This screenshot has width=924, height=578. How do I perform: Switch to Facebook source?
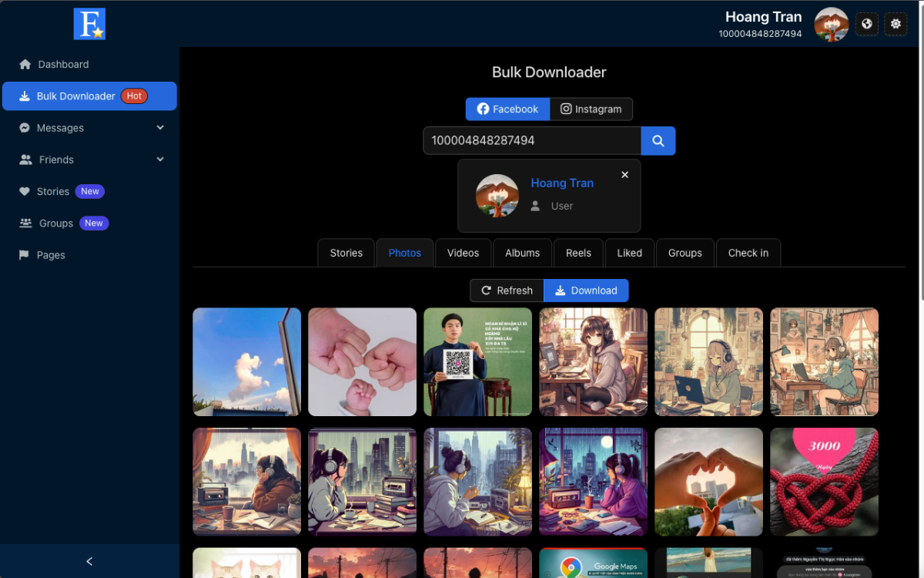coord(508,109)
